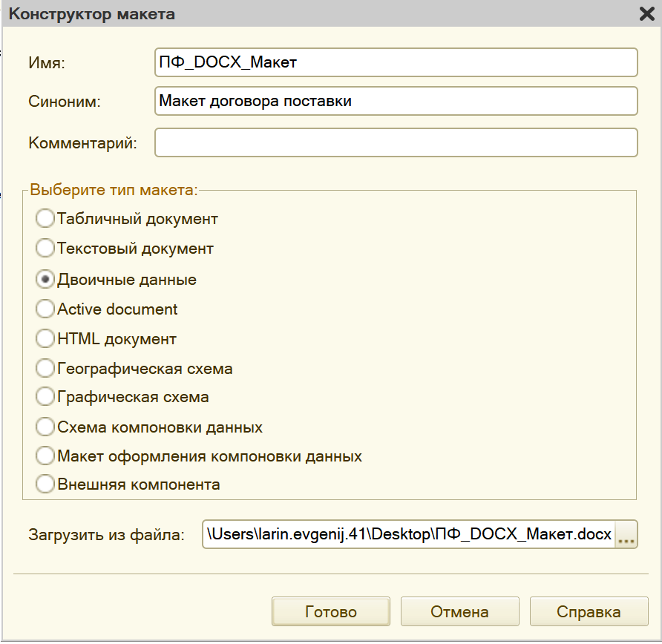Select Схема компоновки данных radio button
662x644 pixels.
45,427
